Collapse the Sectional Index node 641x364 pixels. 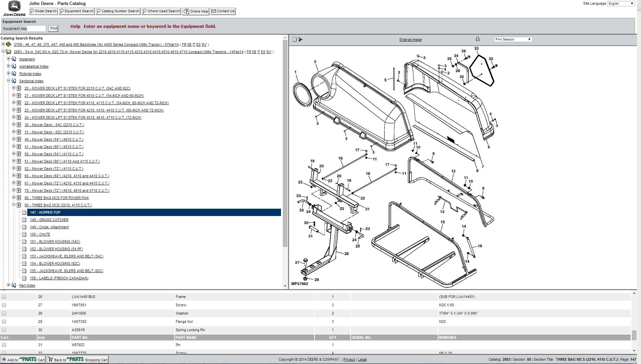point(9,81)
